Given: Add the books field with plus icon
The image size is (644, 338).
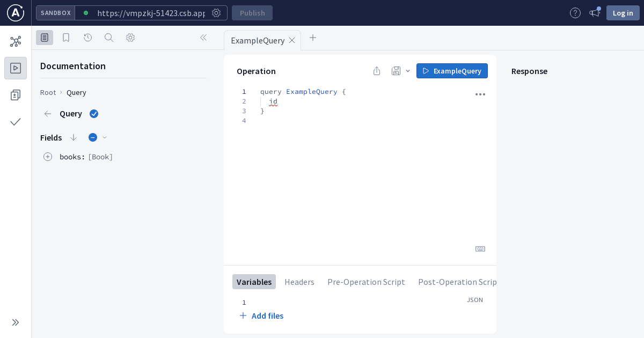Looking at the screenshot, I should tap(48, 157).
